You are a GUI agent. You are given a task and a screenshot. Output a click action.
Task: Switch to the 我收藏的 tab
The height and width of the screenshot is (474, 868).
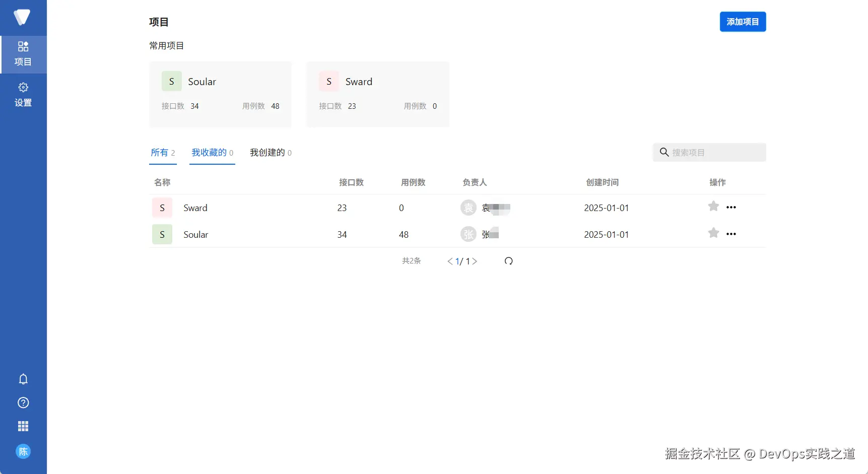pos(213,153)
